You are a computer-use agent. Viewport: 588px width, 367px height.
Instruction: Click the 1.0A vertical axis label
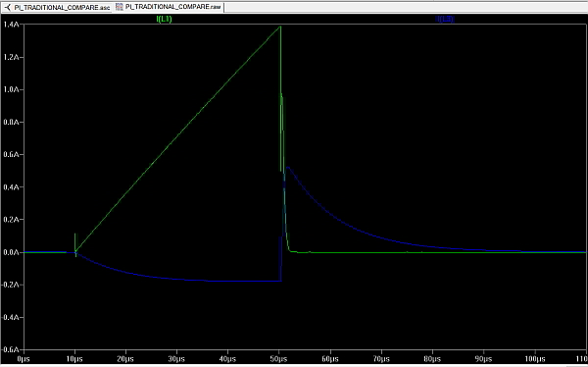coord(11,89)
